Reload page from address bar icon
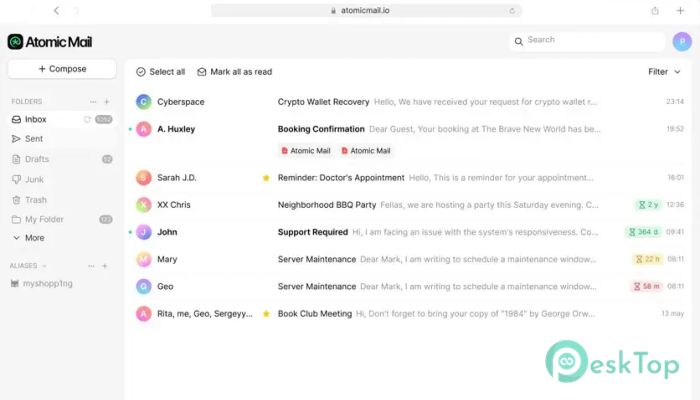700x400 pixels. (x=512, y=11)
